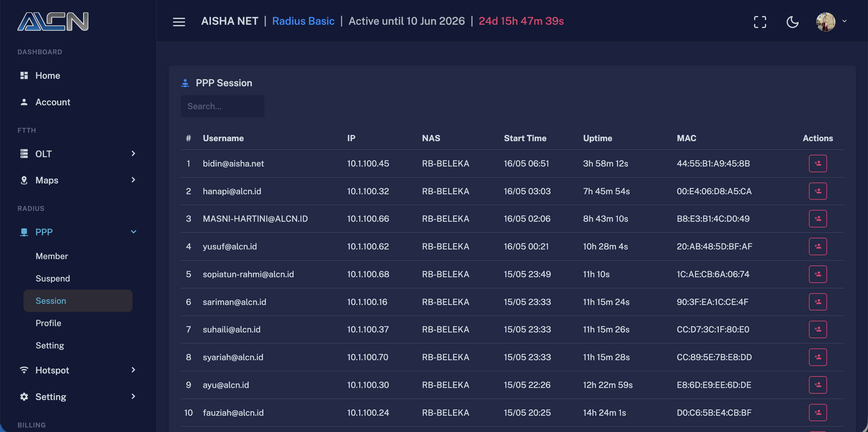Click the Home grid icon
The height and width of the screenshot is (432, 868).
24,75
